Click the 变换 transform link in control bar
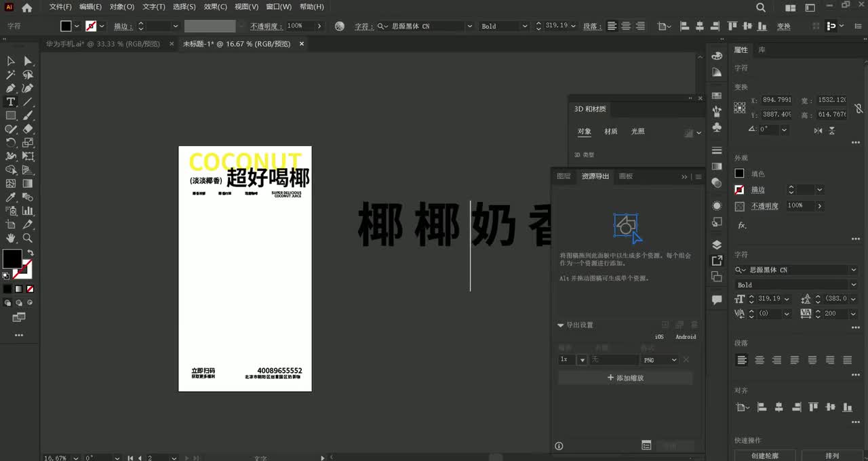This screenshot has width=868, height=461. (784, 26)
